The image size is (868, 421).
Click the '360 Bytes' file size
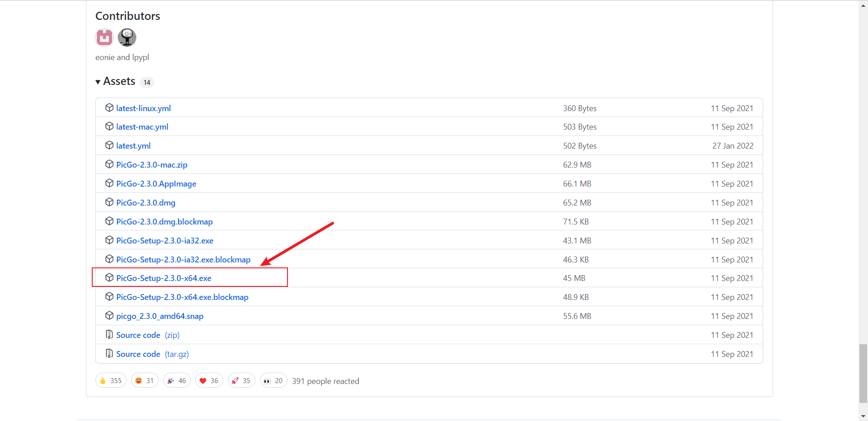pyautogui.click(x=580, y=108)
